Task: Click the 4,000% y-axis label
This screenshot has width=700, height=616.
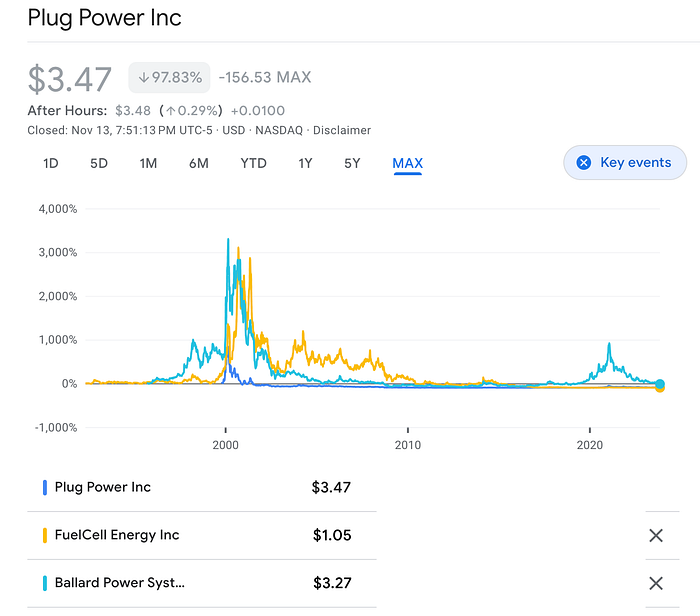Action: click(58, 209)
